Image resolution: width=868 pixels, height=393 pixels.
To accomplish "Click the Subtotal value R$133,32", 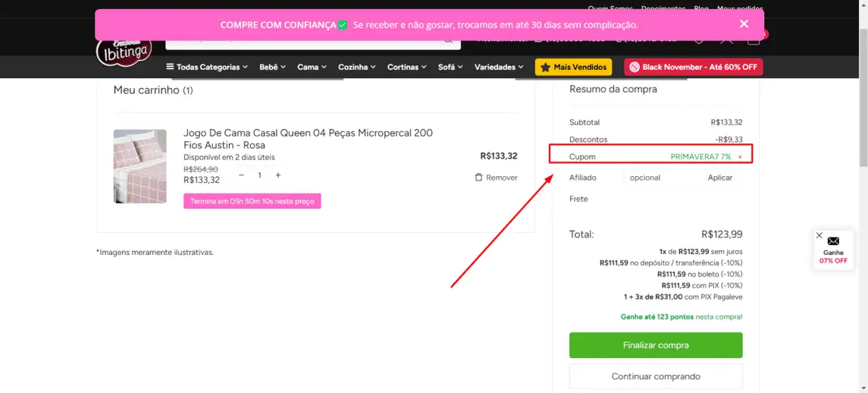I will (x=726, y=122).
